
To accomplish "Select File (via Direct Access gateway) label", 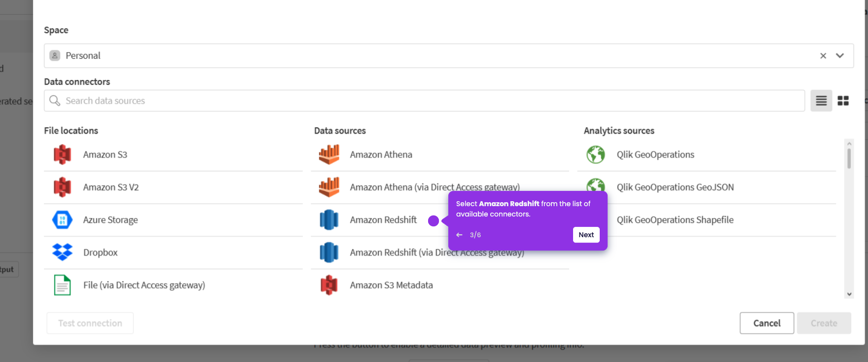I will pyautogui.click(x=144, y=285).
